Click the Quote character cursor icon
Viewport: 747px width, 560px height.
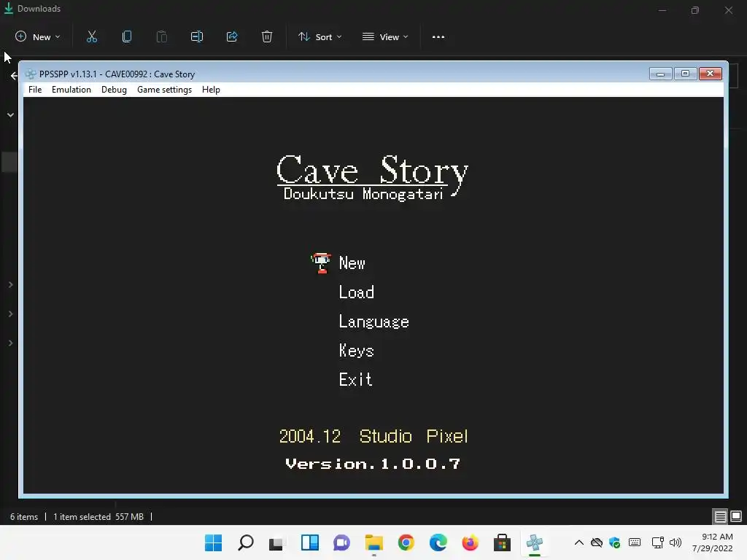pos(321,262)
